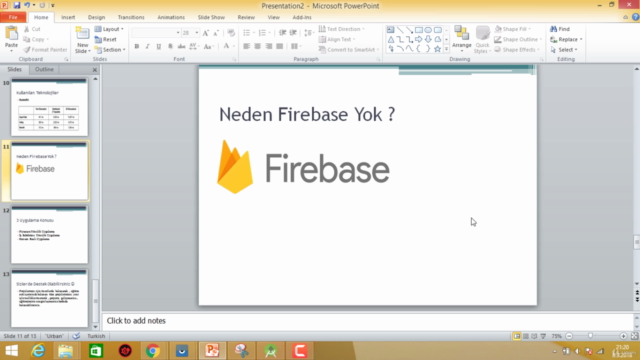Viewport: 640px width, 360px height.
Task: Click the Paste clipboard icon
Action: click(x=11, y=37)
